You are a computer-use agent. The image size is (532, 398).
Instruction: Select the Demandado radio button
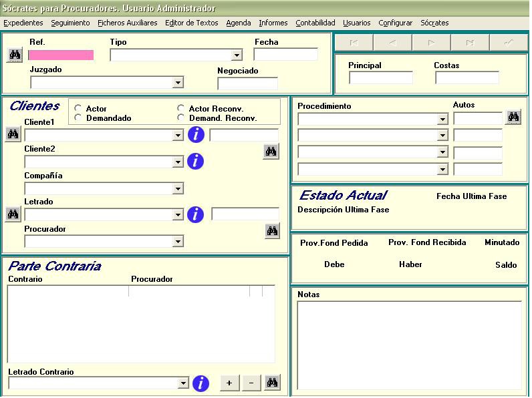click(x=78, y=118)
